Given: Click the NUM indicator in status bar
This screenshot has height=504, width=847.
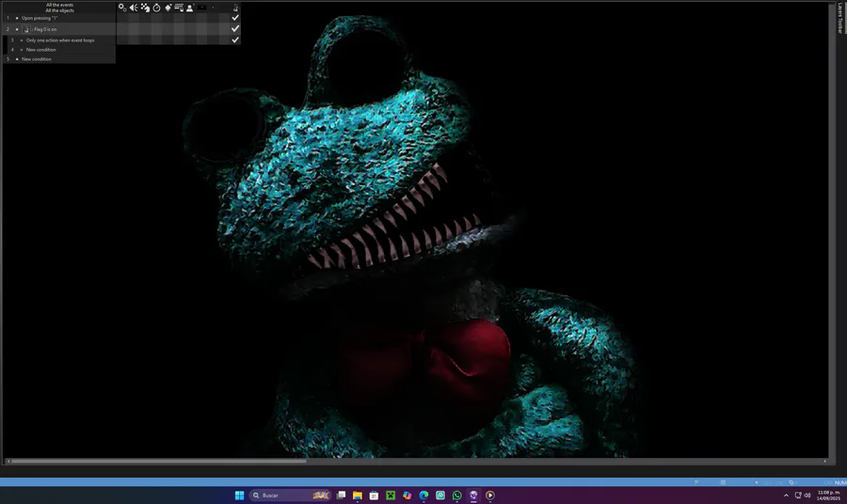Looking at the screenshot, I should pos(840,482).
